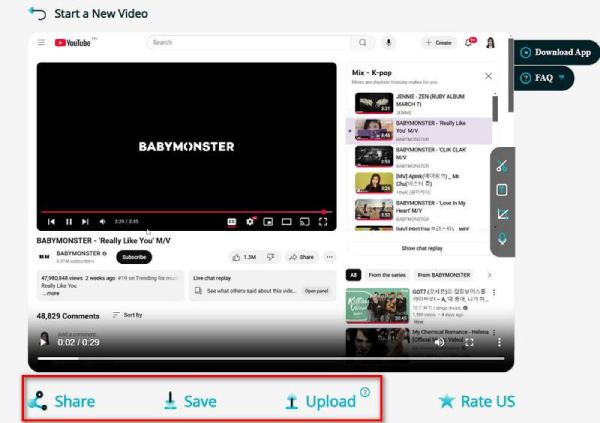Click the YouTube player volume icon
The width and height of the screenshot is (600, 423).
click(103, 222)
